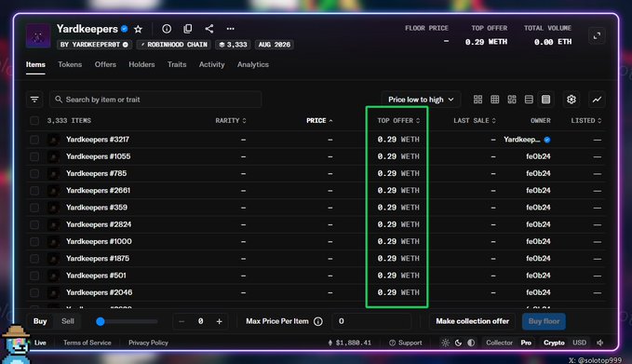The height and width of the screenshot is (364, 632).
Task: Open the Support link
Action: click(406, 343)
